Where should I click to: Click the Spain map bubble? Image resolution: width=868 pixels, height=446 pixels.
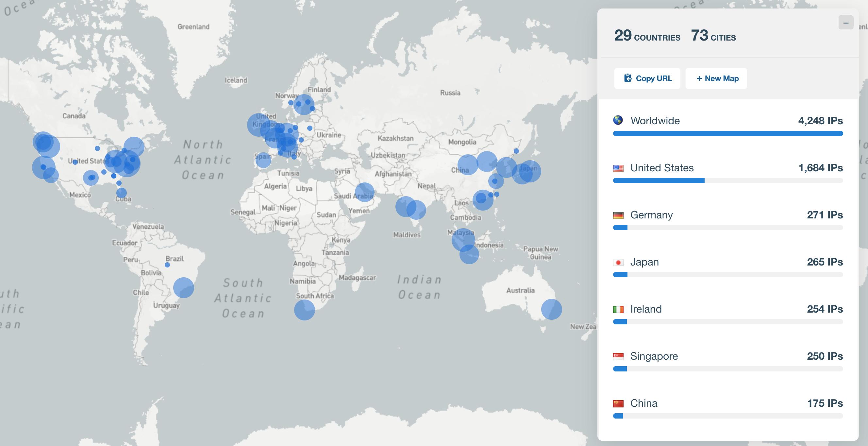click(x=263, y=160)
